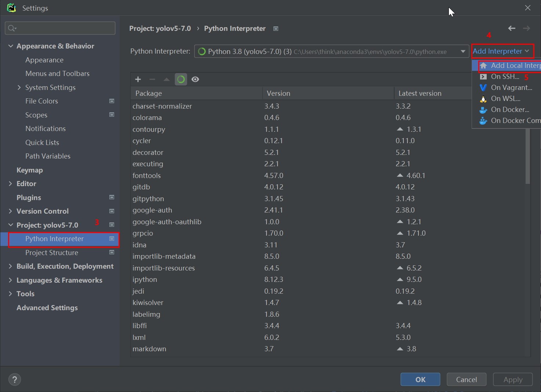Screen dimensions: 541x392
Task: Click the upgrade arrow beside fonttools 4.60.1
Action: tap(400, 175)
